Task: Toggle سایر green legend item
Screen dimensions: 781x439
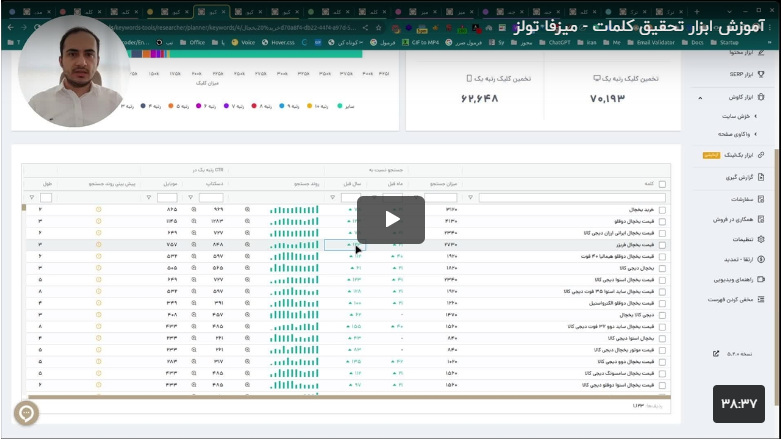Action: pos(346,106)
